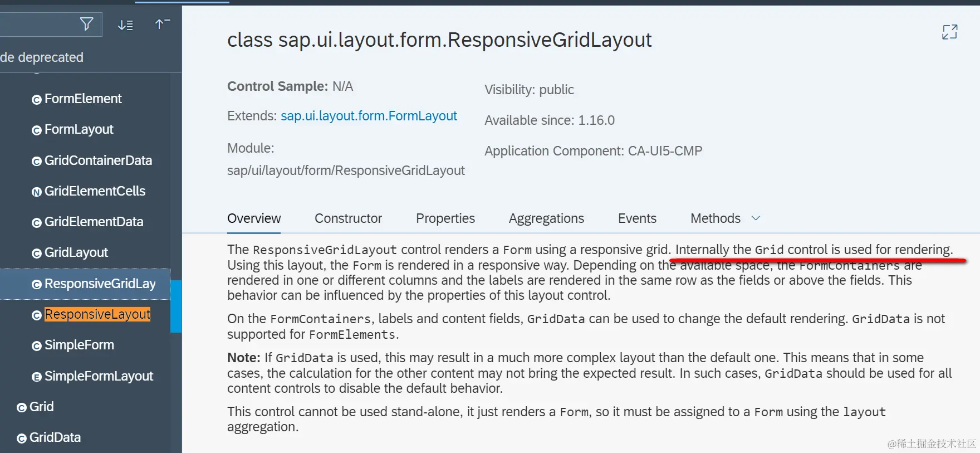980x453 pixels.
Task: Select GridData in the API tree
Action: click(55, 437)
